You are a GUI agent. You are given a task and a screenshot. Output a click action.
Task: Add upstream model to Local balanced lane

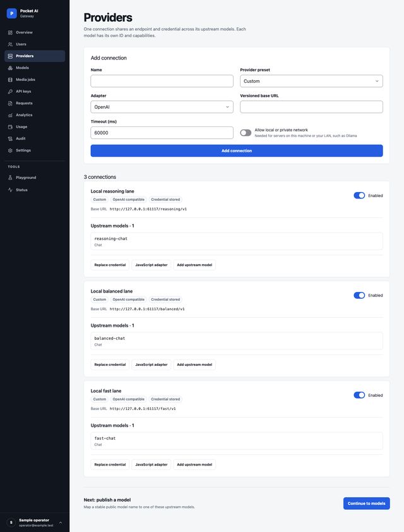[x=194, y=365]
